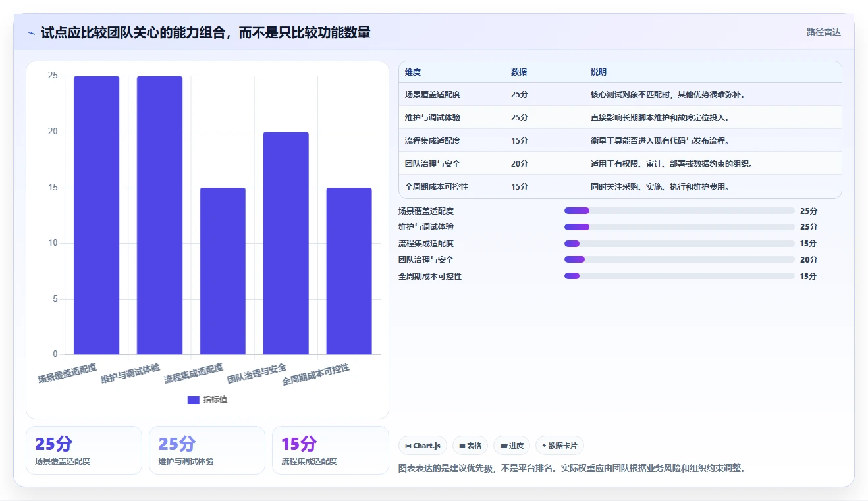Screen dimensions: 868x501
Task: Click the 全周期成本可控性 bar in chart
Action: 349,271
